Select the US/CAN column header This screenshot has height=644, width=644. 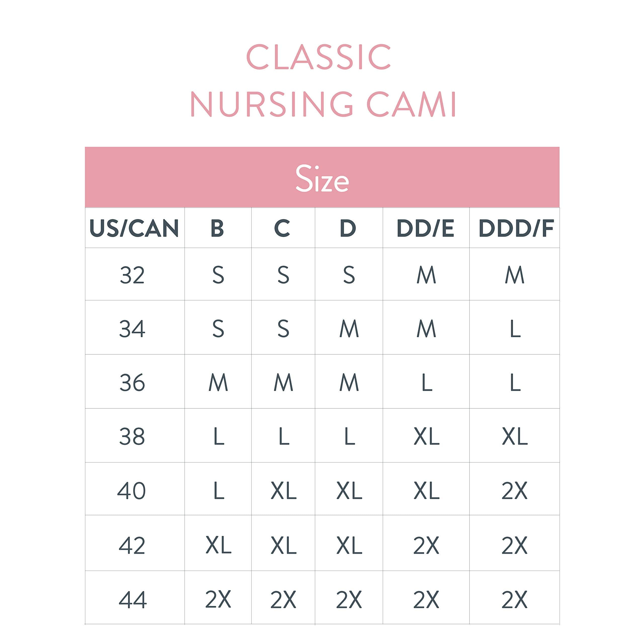(134, 229)
